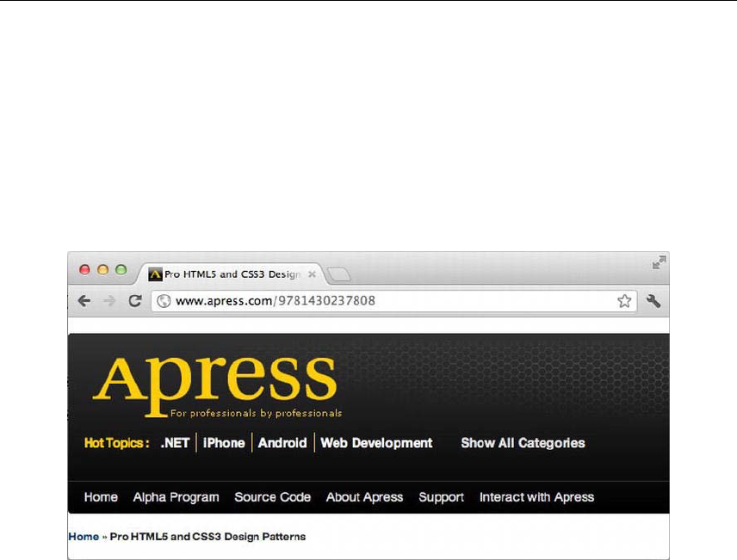Image resolution: width=737 pixels, height=560 pixels.
Task: Close the Pro HTML5 and CSS3 tab
Action: (312, 274)
